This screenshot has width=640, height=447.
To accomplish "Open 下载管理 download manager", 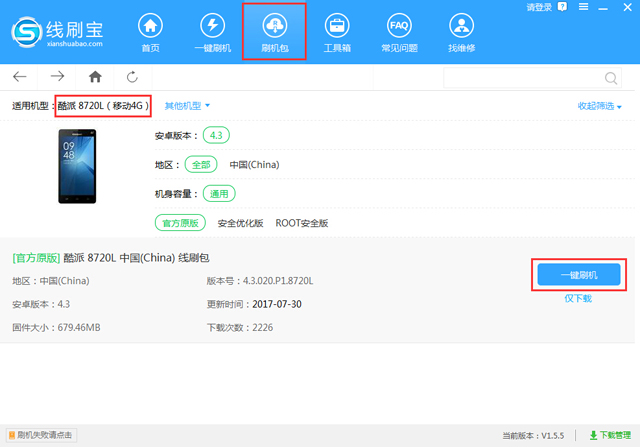I will 610,435.
